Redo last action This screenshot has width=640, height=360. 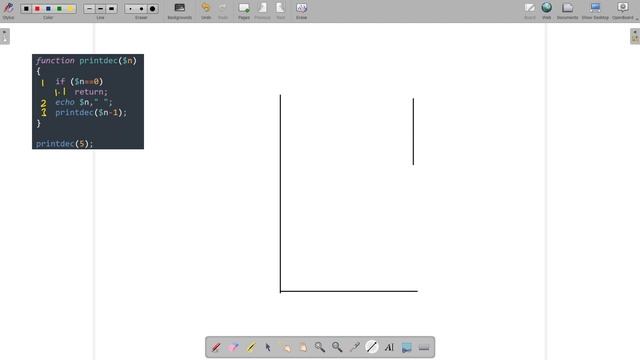[222, 11]
